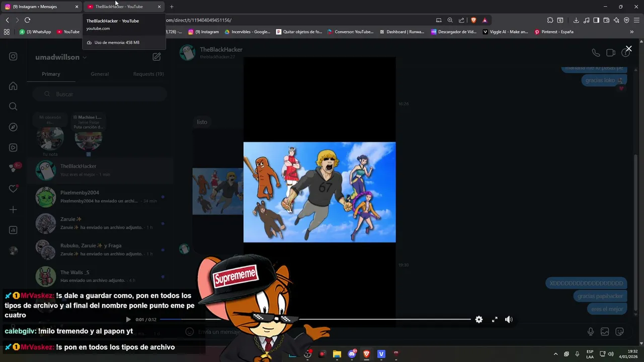Open TheBlackHacker profile name in chat header
Viewport: 644px width, 362px height.
221,49
